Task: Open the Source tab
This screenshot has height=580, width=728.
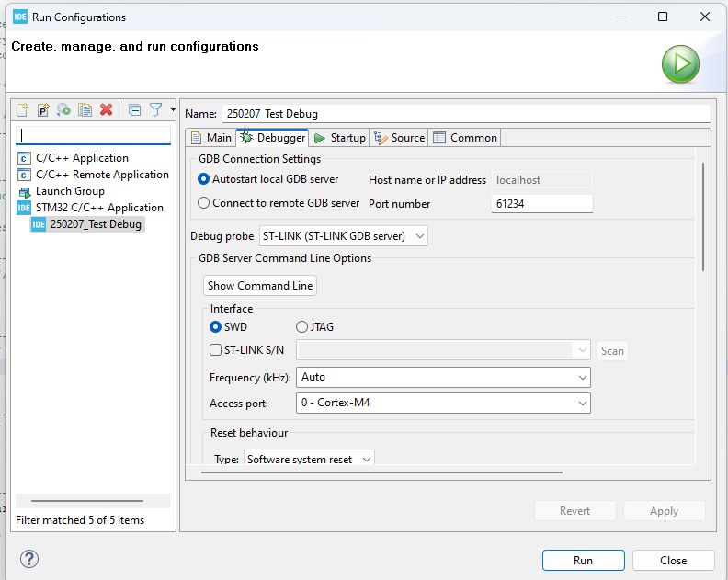Action: click(399, 138)
